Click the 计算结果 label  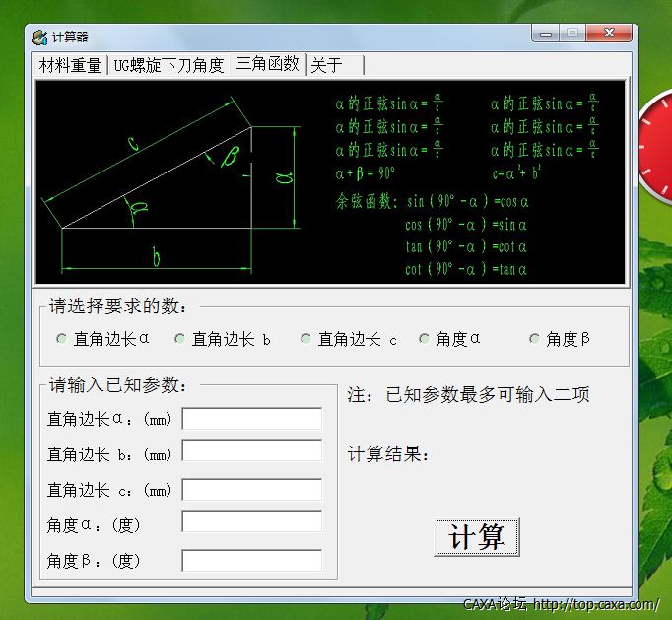(388, 454)
